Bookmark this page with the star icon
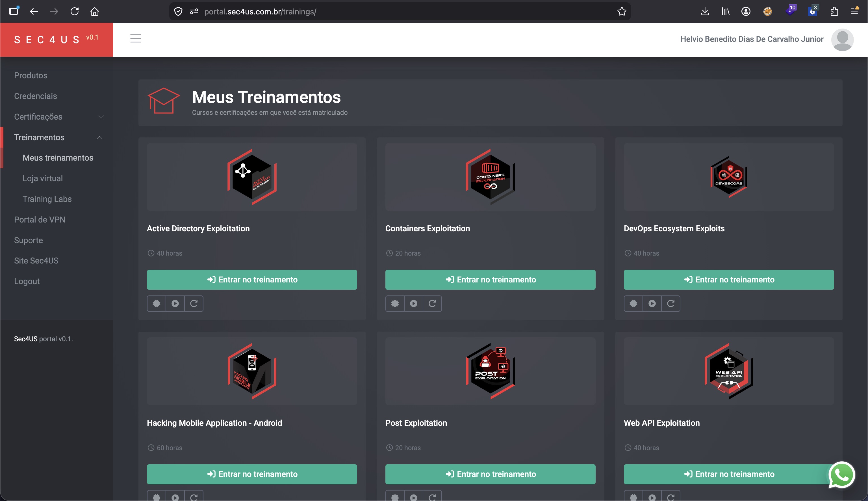This screenshot has width=868, height=501. (622, 11)
